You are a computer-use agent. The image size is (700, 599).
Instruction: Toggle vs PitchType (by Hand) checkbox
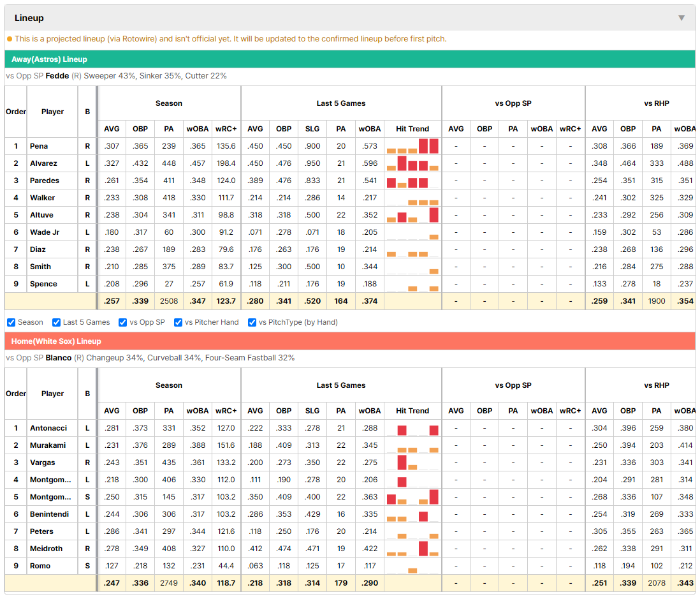pos(252,322)
